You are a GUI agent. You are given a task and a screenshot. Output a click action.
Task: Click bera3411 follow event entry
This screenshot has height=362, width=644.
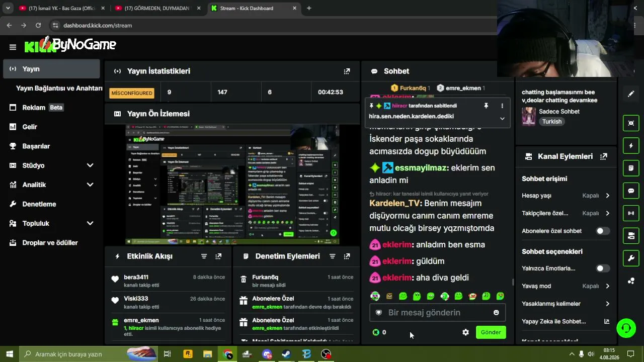point(169,281)
